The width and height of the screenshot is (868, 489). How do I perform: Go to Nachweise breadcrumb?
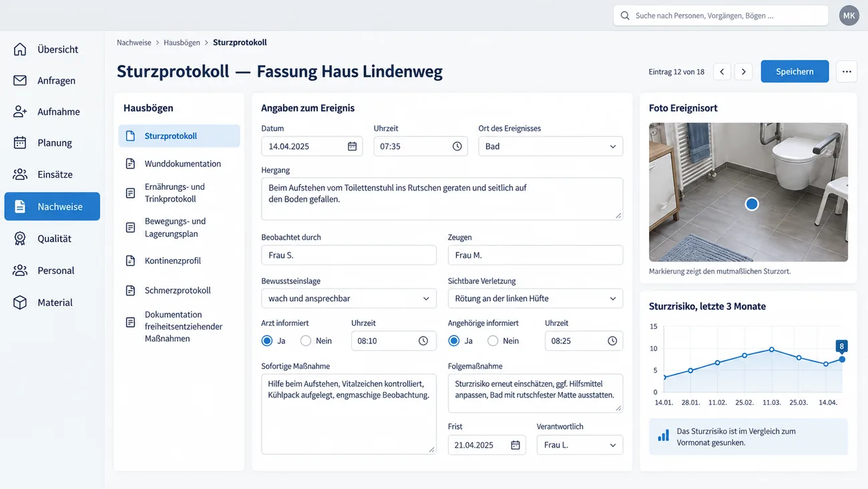point(134,42)
